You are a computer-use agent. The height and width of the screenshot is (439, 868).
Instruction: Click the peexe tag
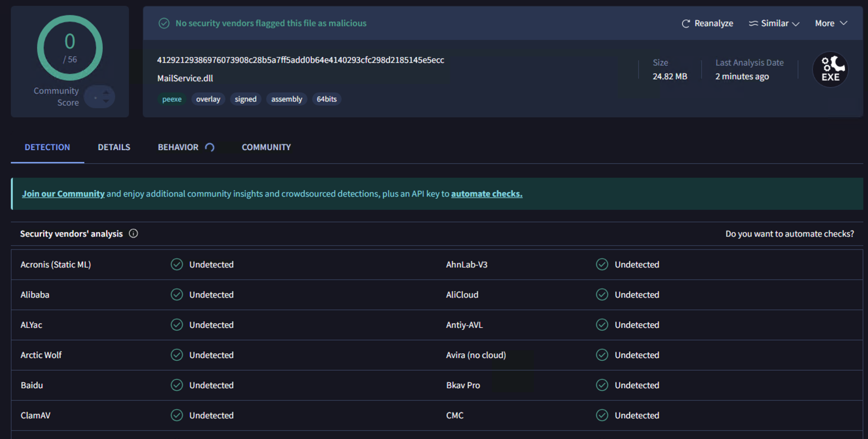coord(171,99)
